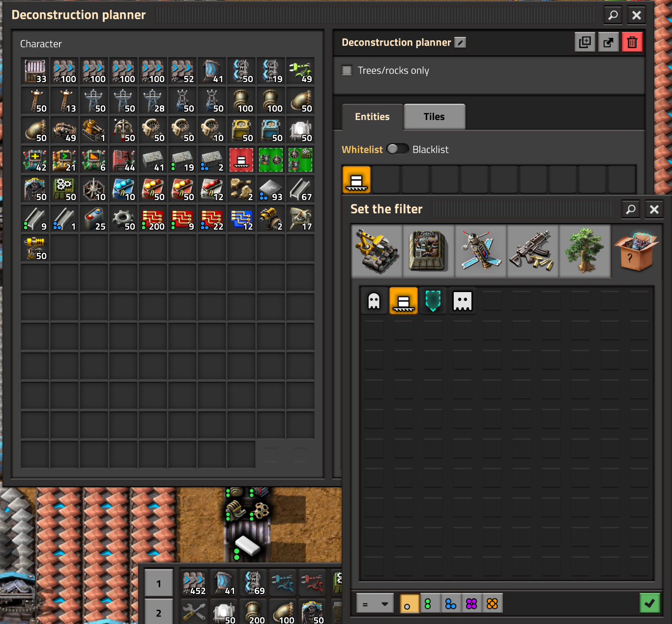Select the blue fast inserter in the quickbar
672x624 pixels.
coord(283,583)
